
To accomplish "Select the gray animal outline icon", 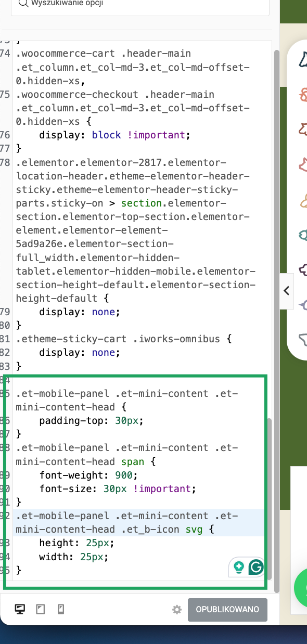I will point(303,339).
